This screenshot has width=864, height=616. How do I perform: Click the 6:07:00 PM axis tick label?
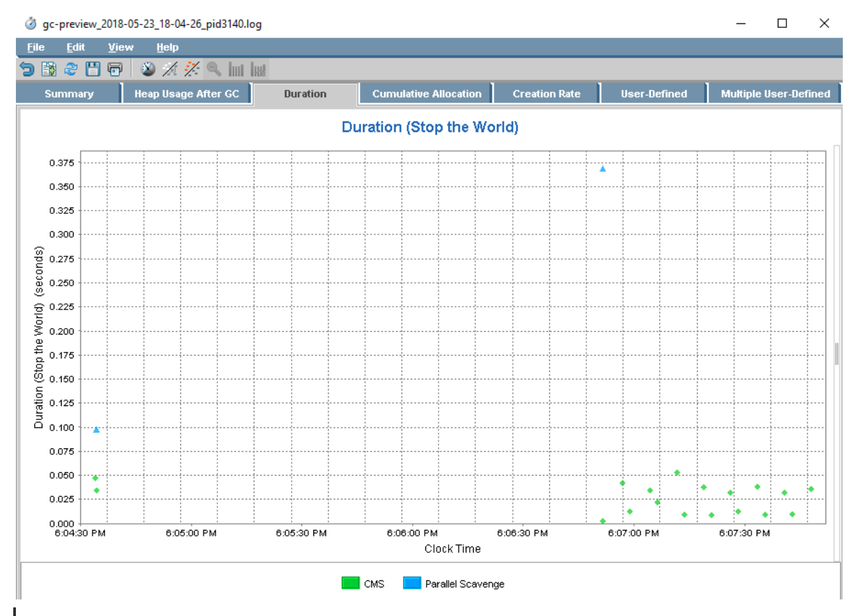(633, 533)
